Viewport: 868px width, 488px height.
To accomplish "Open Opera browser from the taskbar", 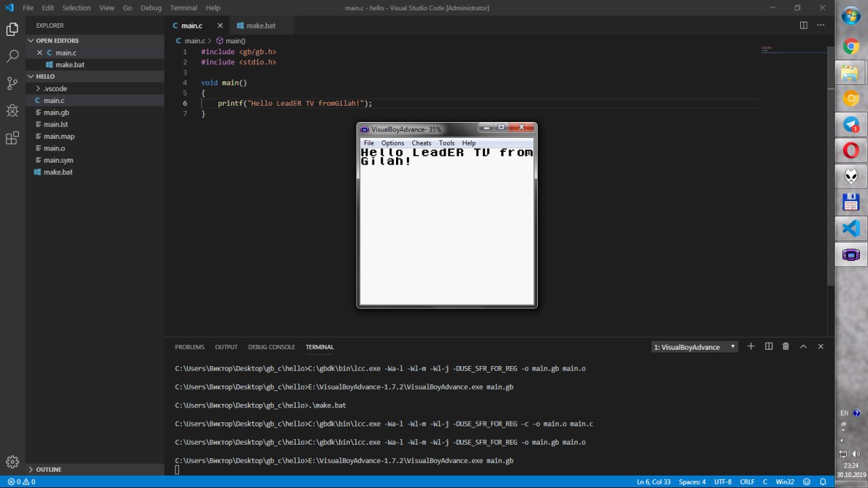I will pyautogui.click(x=851, y=150).
